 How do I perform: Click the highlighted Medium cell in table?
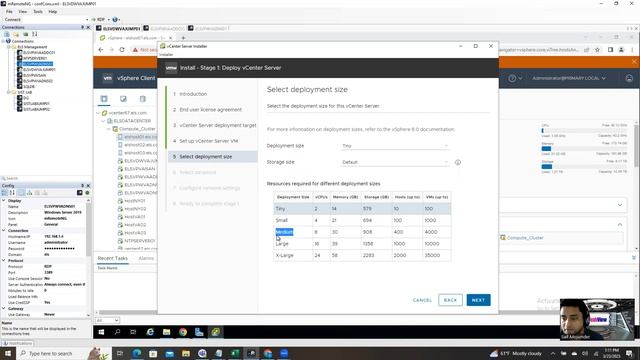(x=284, y=232)
